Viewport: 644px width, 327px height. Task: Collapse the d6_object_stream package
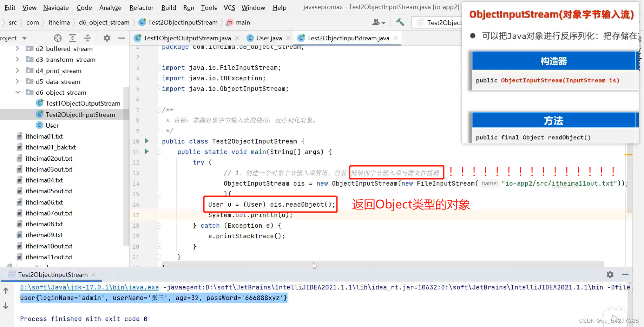tap(18, 92)
